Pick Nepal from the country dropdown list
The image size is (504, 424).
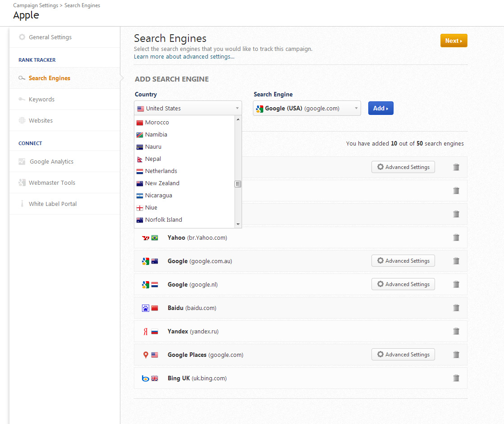[x=153, y=159]
